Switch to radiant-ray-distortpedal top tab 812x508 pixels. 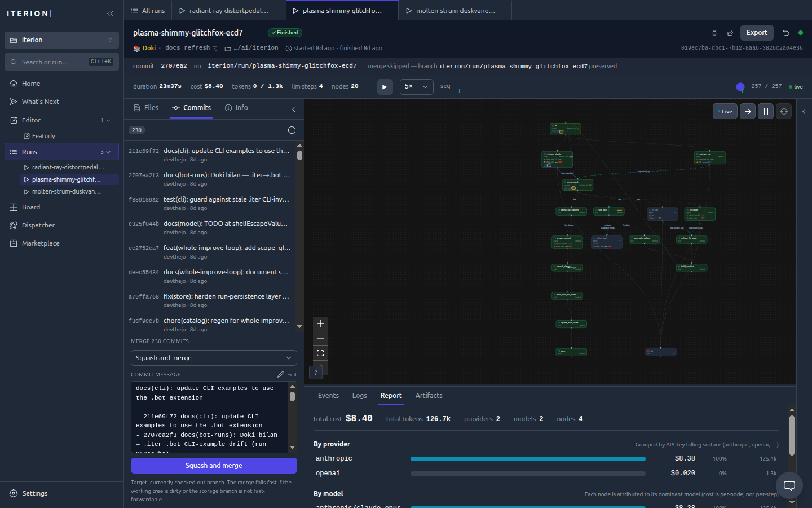click(228, 10)
